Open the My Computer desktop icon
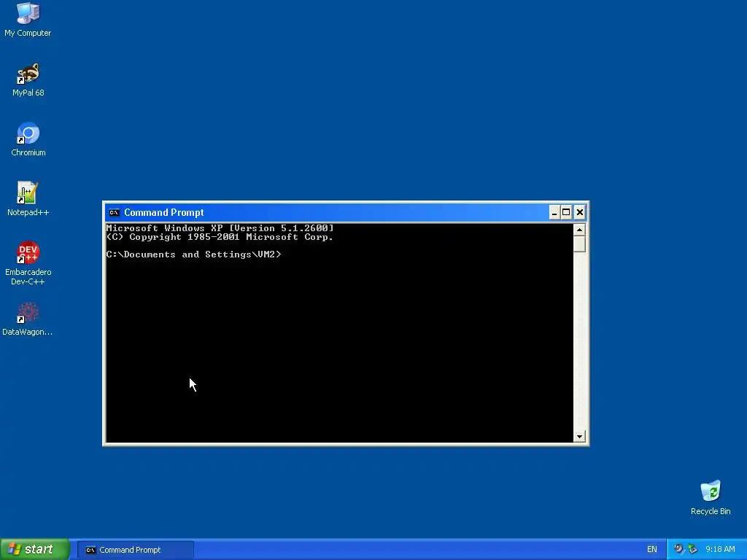The height and width of the screenshot is (560, 747). click(x=28, y=19)
